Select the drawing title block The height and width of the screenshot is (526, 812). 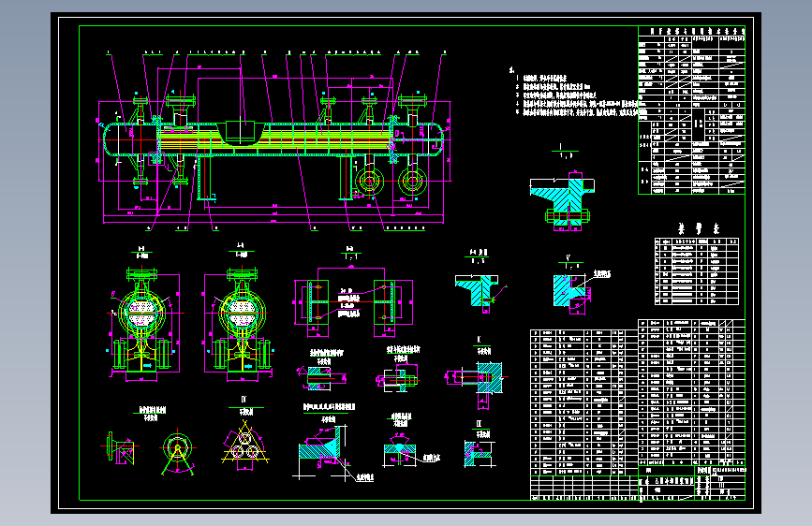pos(692,483)
